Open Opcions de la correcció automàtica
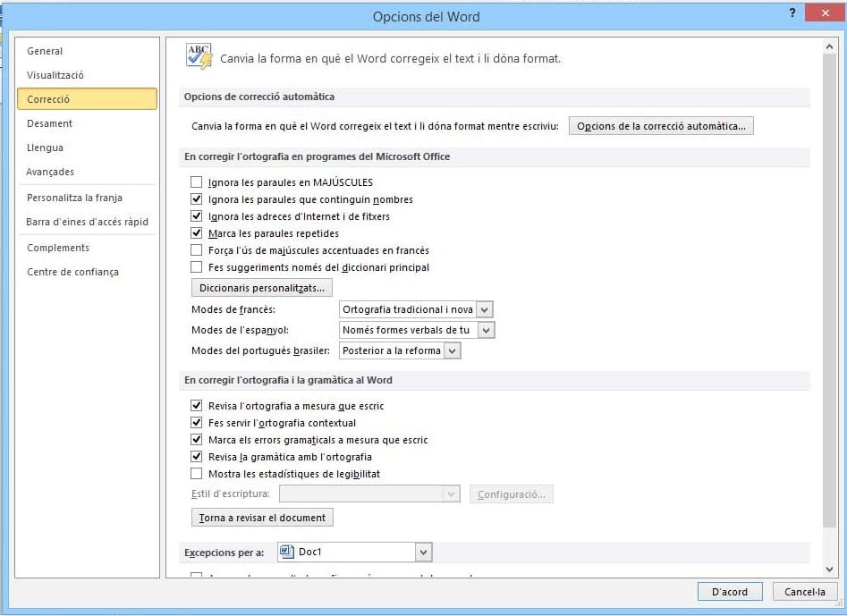This screenshot has width=847, height=616. (661, 126)
